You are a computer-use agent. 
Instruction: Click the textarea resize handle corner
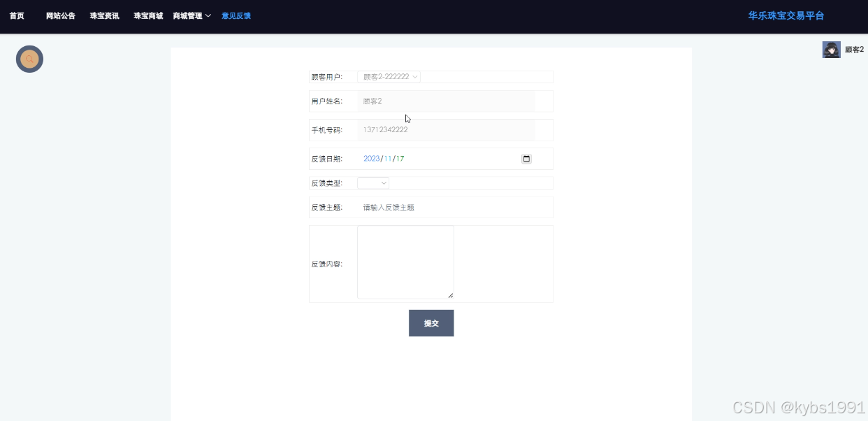point(450,295)
